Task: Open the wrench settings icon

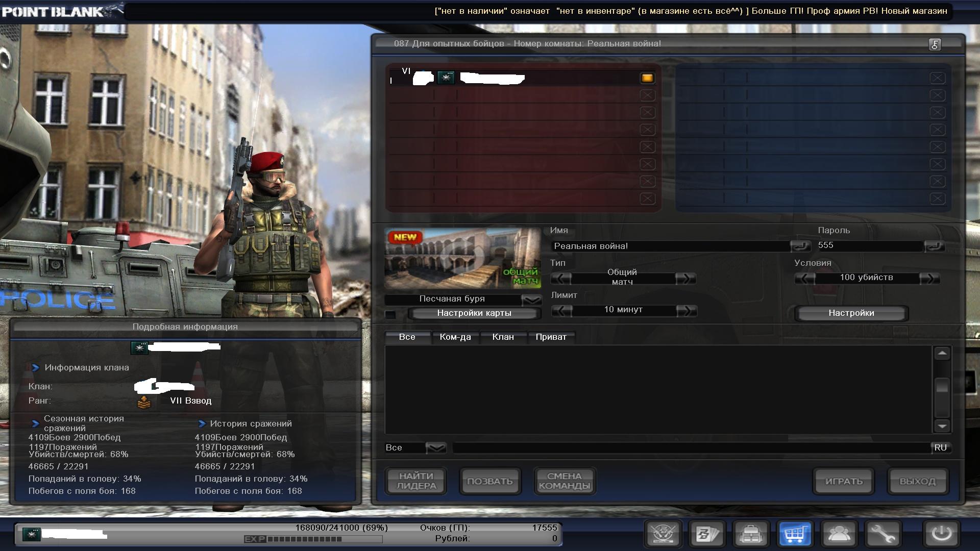Action: click(x=884, y=534)
